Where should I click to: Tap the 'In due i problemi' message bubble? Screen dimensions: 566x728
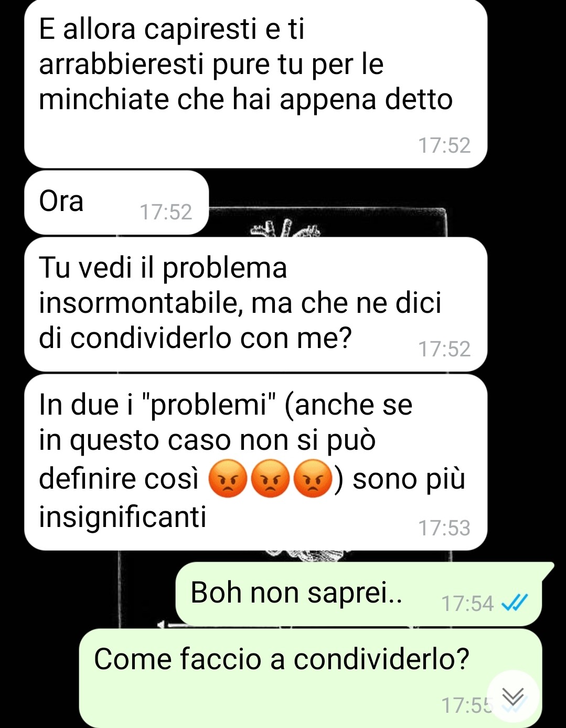click(256, 462)
